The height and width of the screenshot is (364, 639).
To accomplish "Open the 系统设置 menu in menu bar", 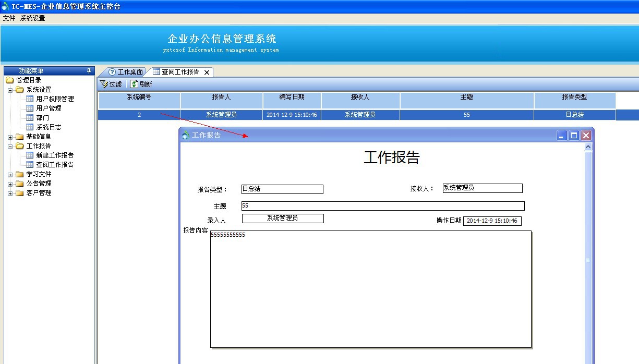I will (32, 17).
